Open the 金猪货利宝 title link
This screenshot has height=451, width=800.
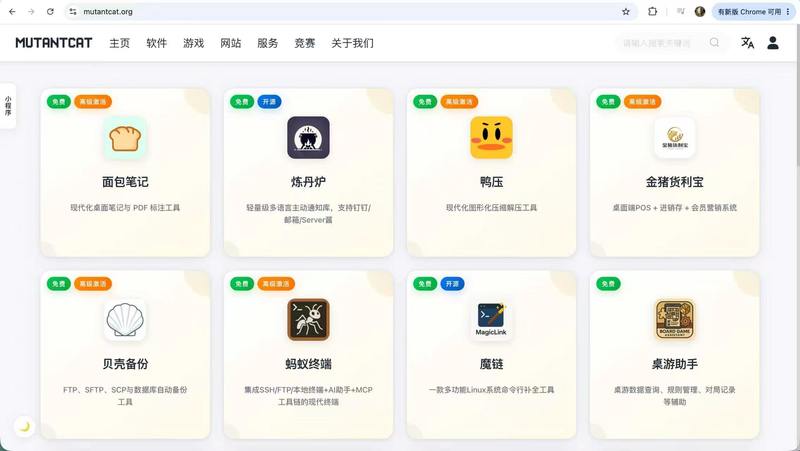click(674, 182)
